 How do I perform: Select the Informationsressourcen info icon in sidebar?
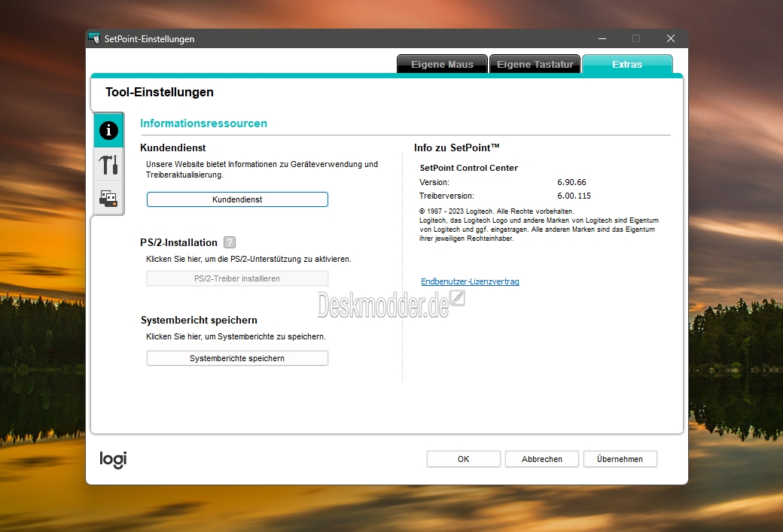(x=109, y=131)
